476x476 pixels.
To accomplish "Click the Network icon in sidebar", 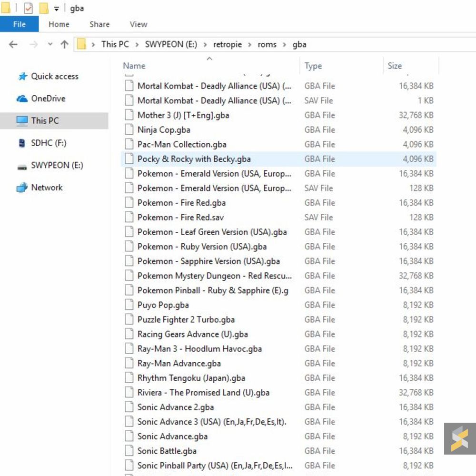I will coord(22,187).
